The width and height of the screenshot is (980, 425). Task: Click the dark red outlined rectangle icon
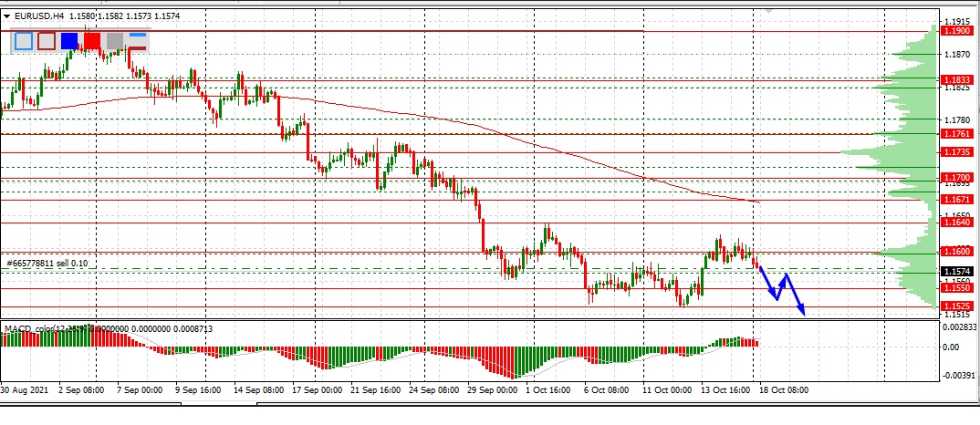[47, 41]
